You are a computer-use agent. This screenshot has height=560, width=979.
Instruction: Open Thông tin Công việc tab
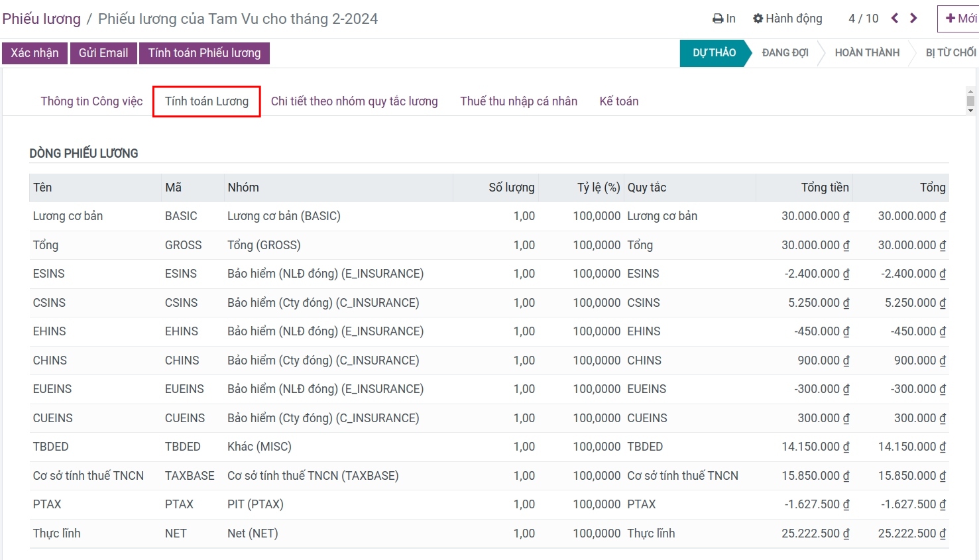pyautogui.click(x=91, y=101)
